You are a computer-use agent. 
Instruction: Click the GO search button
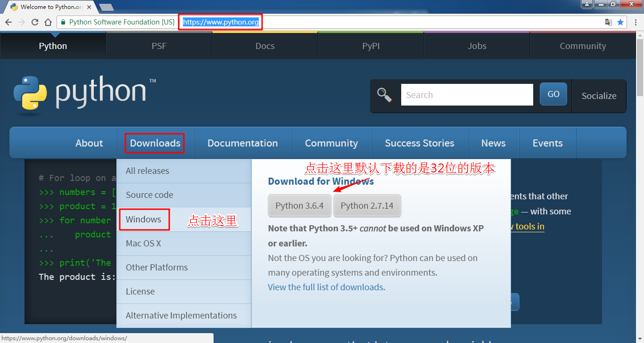(553, 94)
